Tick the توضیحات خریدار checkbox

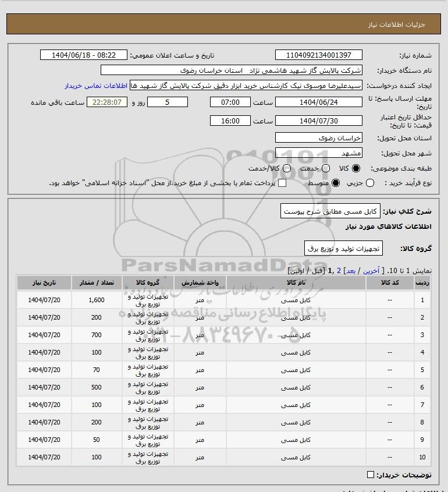370,475
